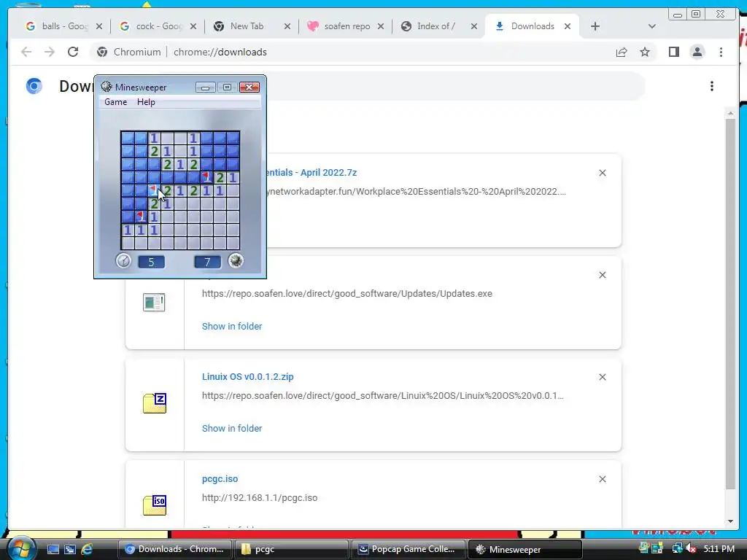Share this page with the share icon
The image size is (747, 560).
click(622, 52)
